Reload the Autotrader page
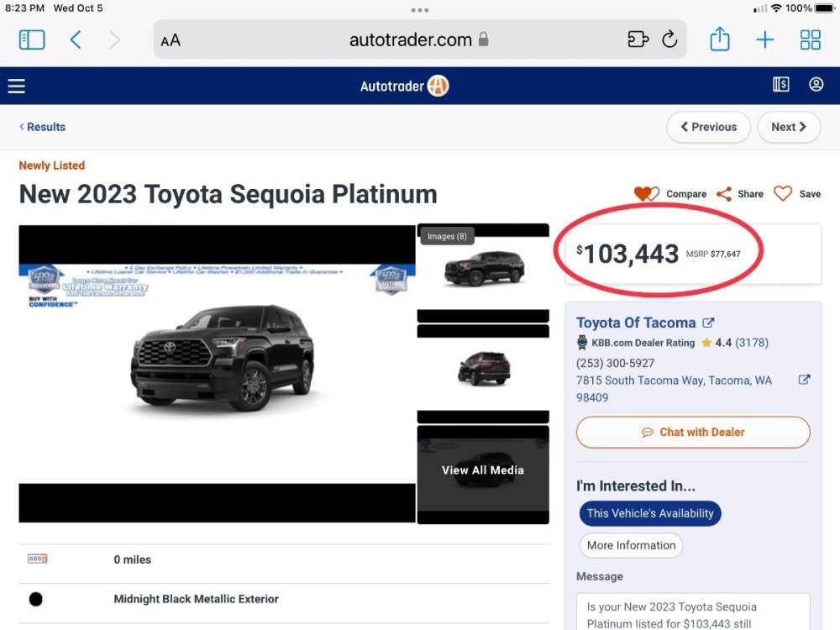Screen dimensions: 840x630 (669, 39)
